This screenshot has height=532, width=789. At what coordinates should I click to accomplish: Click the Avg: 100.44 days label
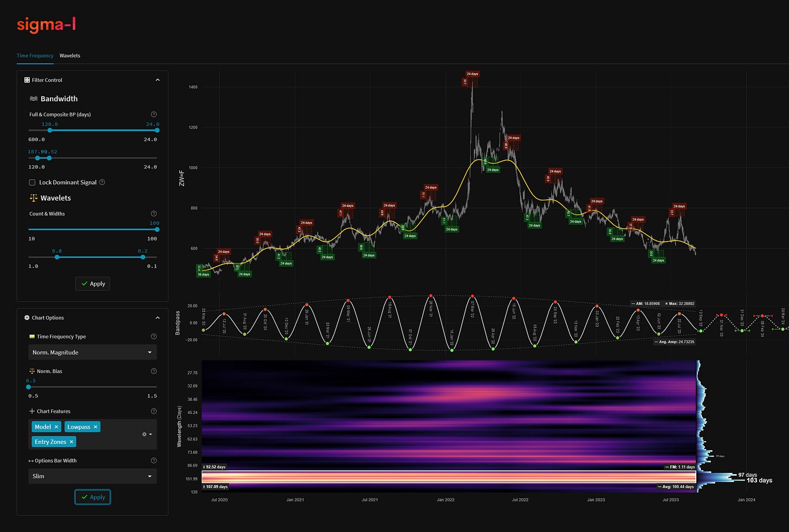click(676, 487)
